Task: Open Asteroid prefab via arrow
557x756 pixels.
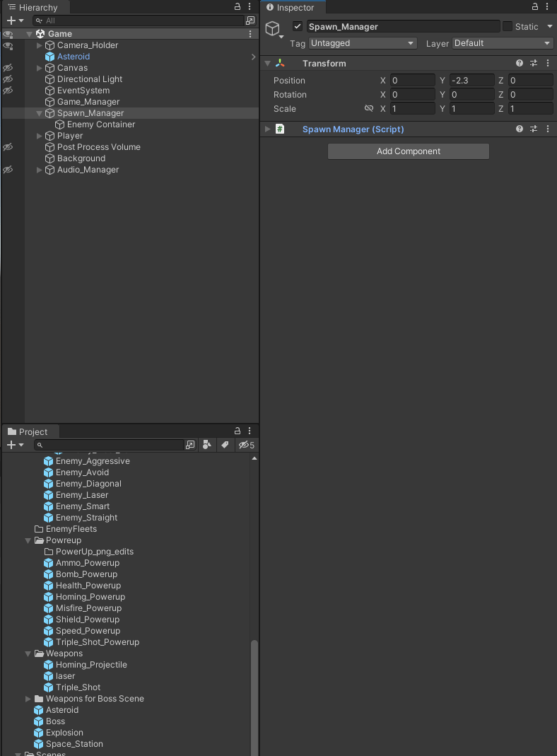Action: tap(254, 57)
